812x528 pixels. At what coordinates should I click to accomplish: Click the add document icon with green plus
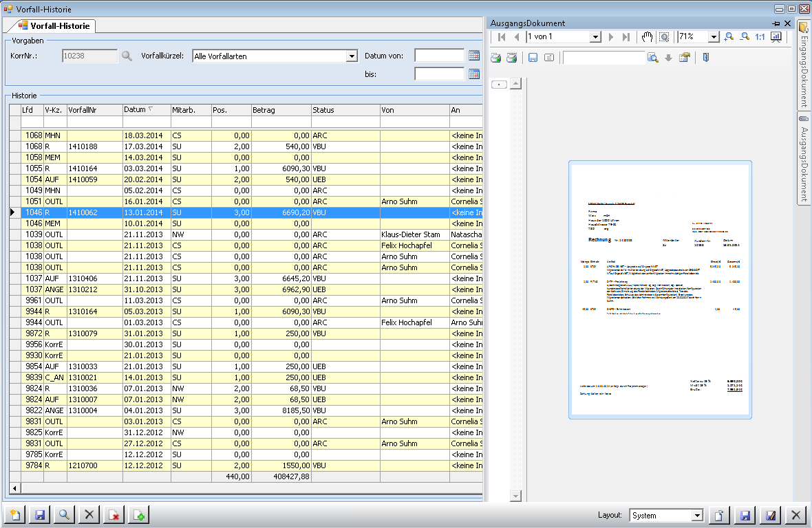coord(139,515)
